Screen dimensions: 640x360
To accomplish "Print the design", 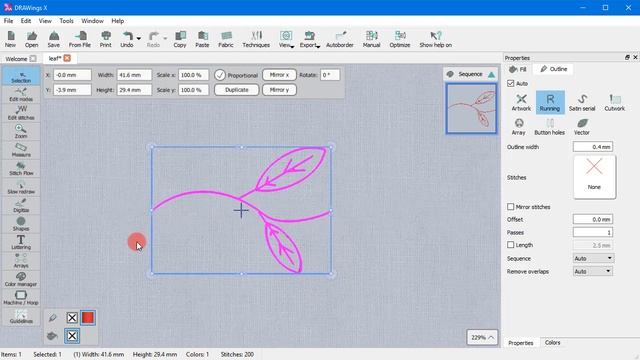I will pos(106,39).
